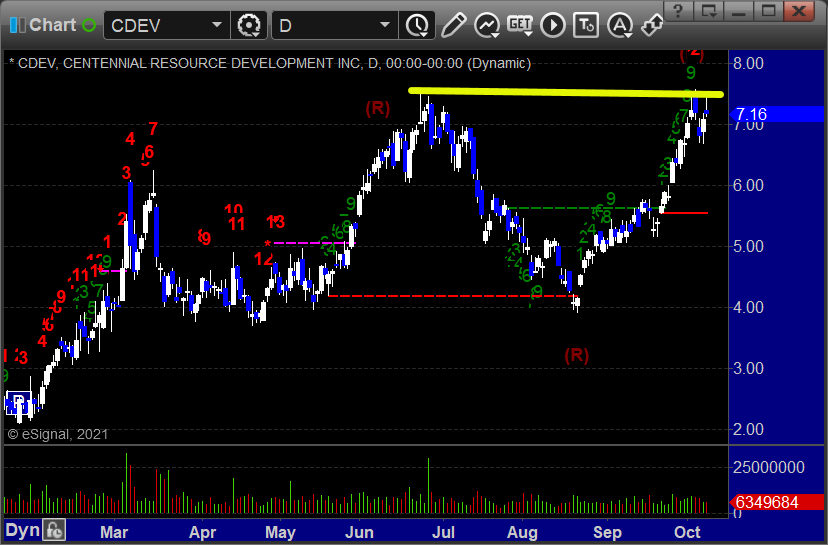Image resolution: width=828 pixels, height=545 pixels.
Task: Click the Dyn scaling label
Action: click(22, 530)
